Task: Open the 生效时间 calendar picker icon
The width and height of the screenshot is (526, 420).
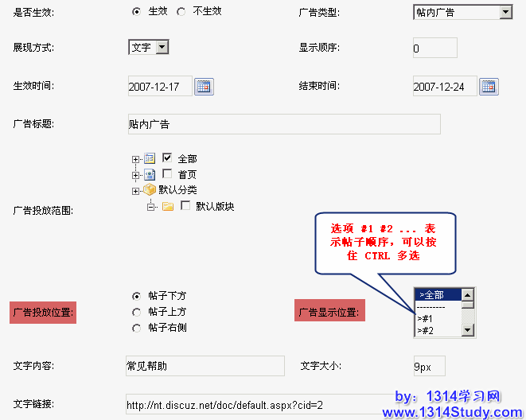Action: [x=205, y=87]
